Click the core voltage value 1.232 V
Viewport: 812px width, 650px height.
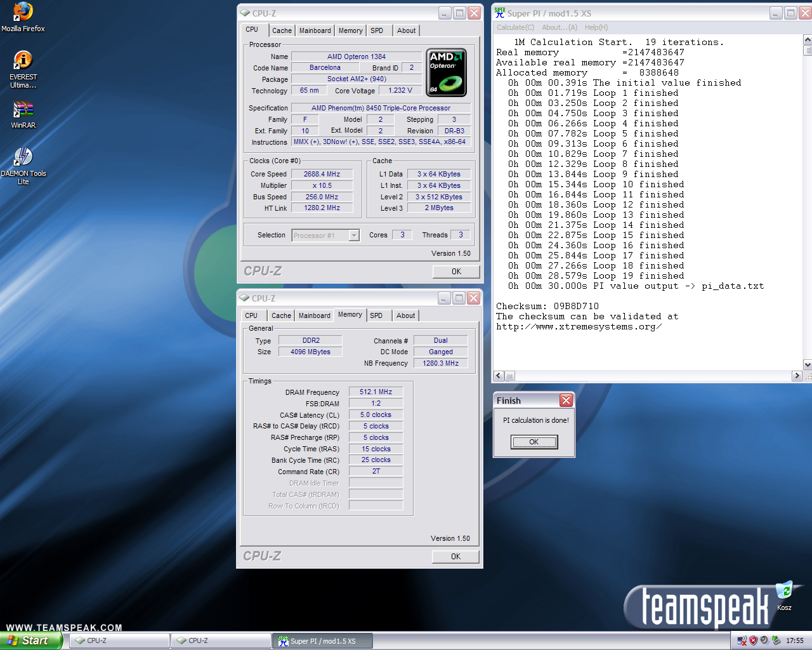coord(400,91)
